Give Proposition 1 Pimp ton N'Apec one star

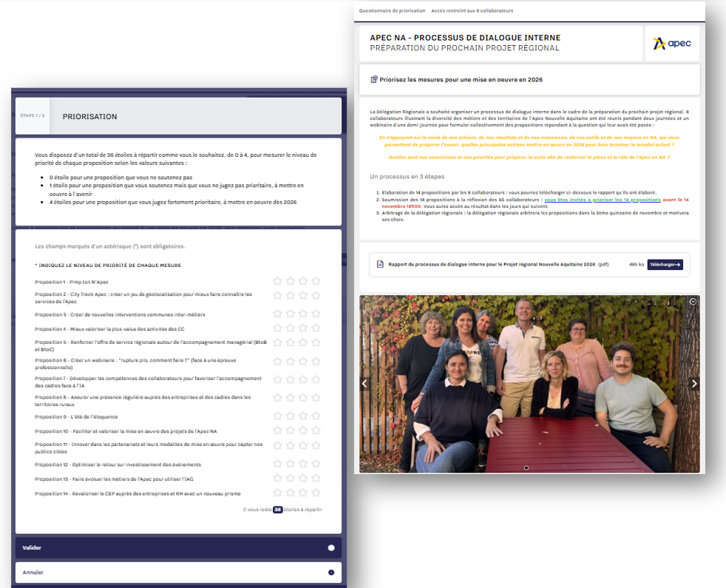tap(277, 281)
